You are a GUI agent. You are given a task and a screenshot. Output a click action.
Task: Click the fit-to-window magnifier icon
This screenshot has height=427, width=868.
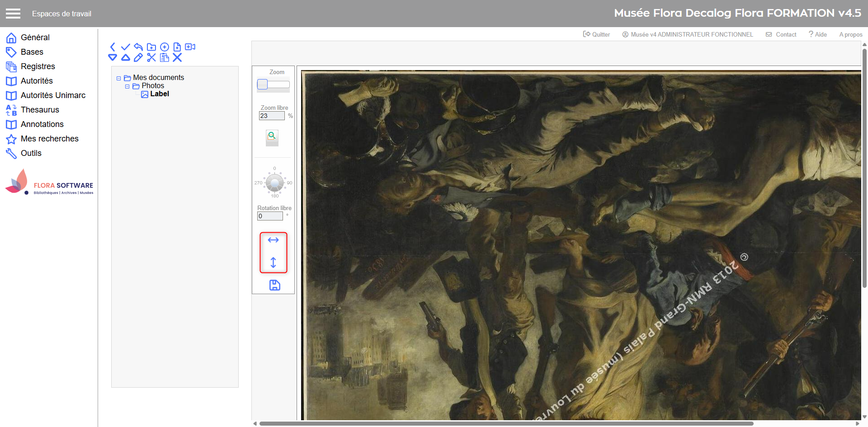pos(272,136)
